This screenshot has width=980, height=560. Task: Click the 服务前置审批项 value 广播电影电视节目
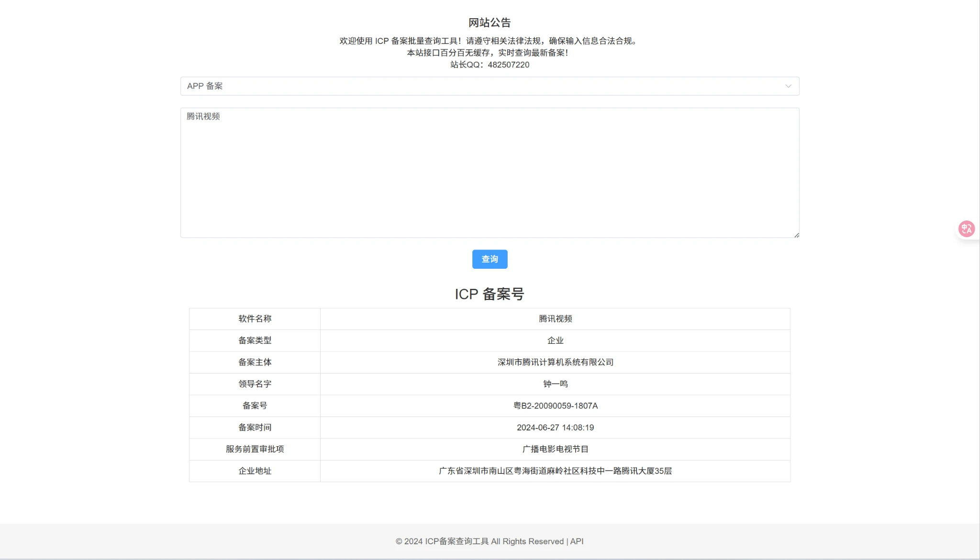click(555, 449)
